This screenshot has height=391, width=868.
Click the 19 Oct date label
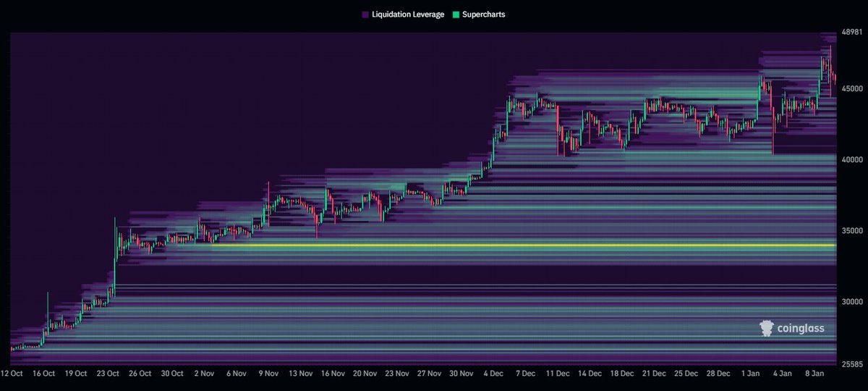tap(75, 374)
